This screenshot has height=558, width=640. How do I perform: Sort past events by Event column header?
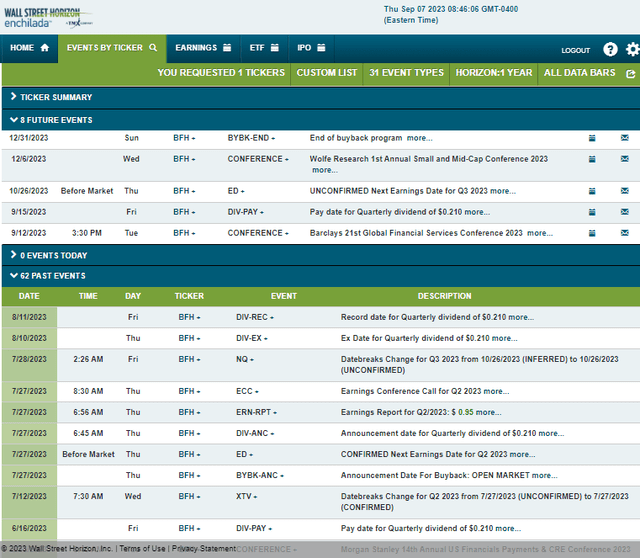point(284,296)
